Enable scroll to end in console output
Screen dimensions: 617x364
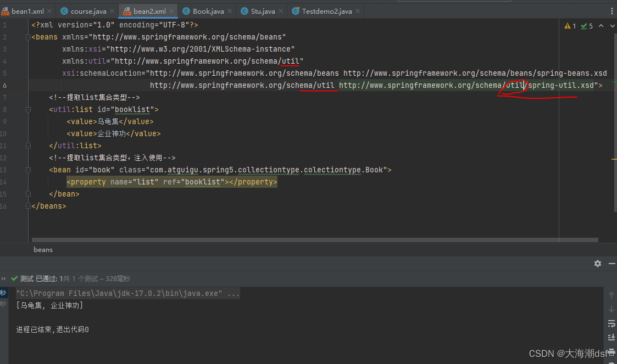point(611,337)
